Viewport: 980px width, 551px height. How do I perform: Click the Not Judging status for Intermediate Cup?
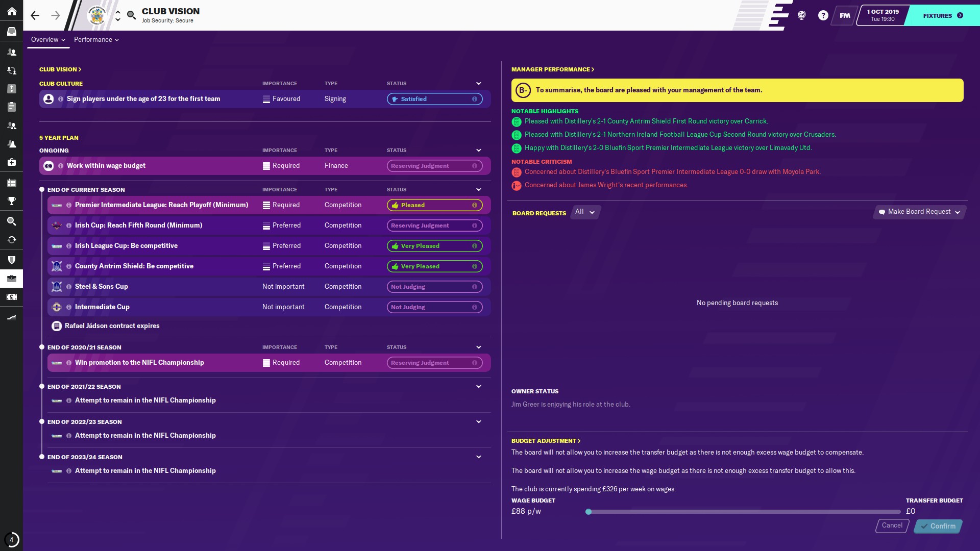(x=434, y=307)
